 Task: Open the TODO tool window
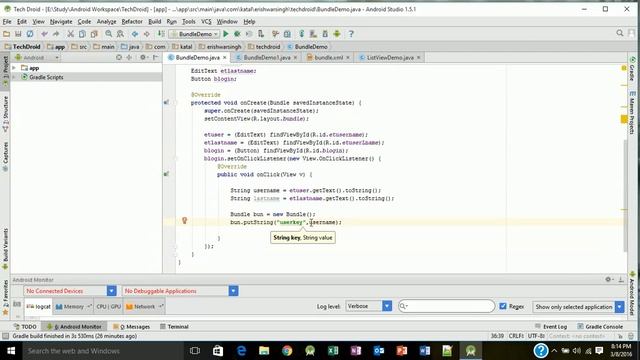tap(25, 327)
